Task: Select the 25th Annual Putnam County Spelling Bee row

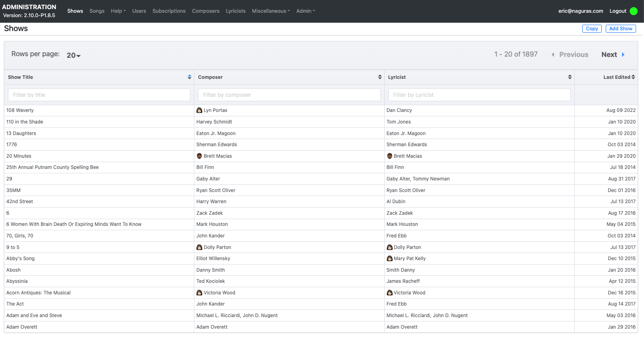Action: tap(321, 167)
